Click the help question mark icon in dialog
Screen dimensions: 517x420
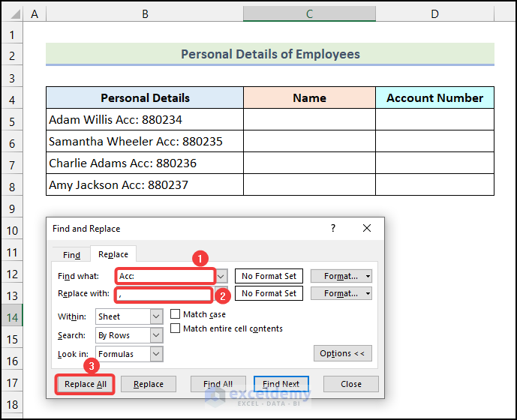[333, 228]
